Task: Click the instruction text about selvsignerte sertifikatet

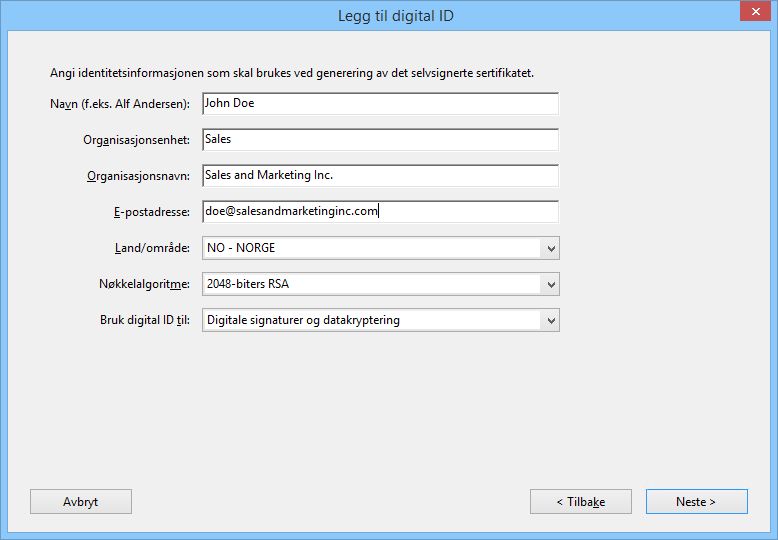Action: tap(292, 73)
